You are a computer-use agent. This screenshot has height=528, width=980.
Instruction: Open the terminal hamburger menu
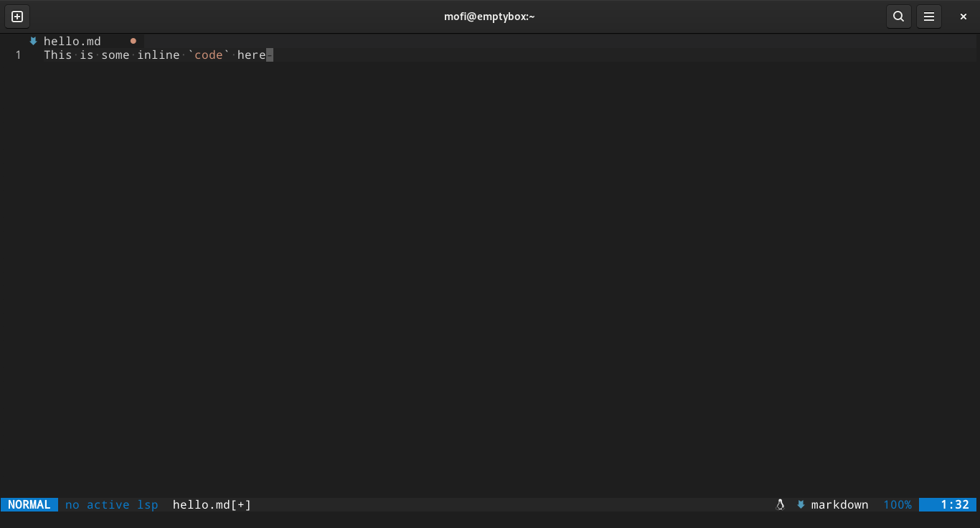click(x=929, y=16)
